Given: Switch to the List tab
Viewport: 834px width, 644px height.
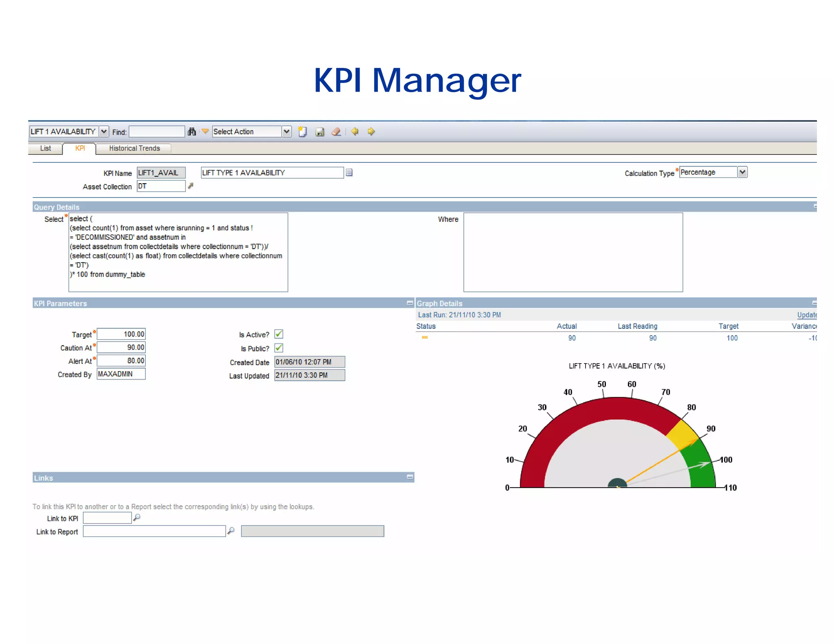Looking at the screenshot, I should tap(45, 149).
